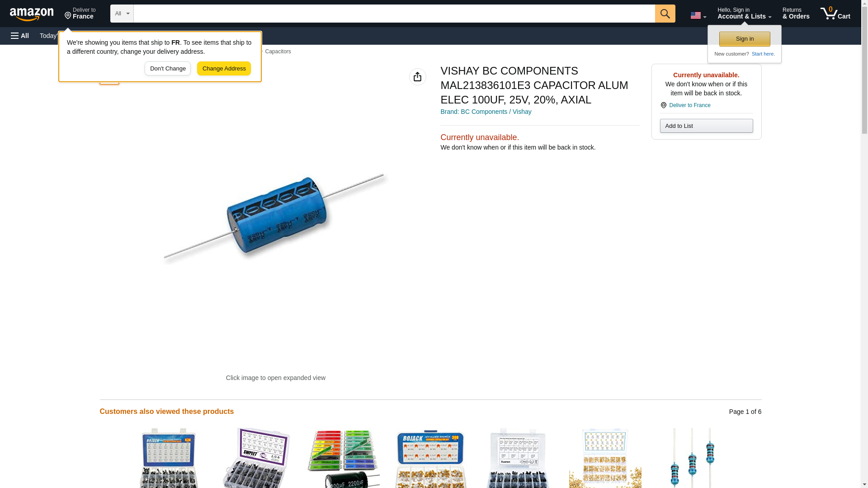Open Returns & Orders
The width and height of the screenshot is (868, 488).
pyautogui.click(x=796, y=14)
